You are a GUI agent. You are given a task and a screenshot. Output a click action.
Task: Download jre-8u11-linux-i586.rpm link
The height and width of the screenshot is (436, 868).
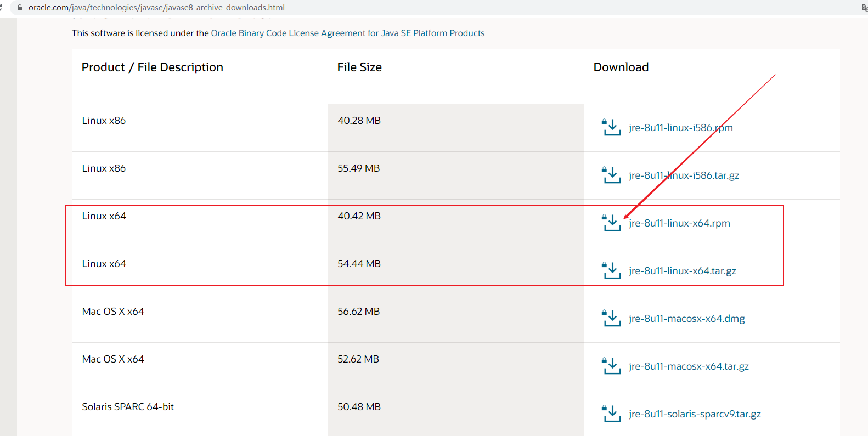tap(681, 128)
